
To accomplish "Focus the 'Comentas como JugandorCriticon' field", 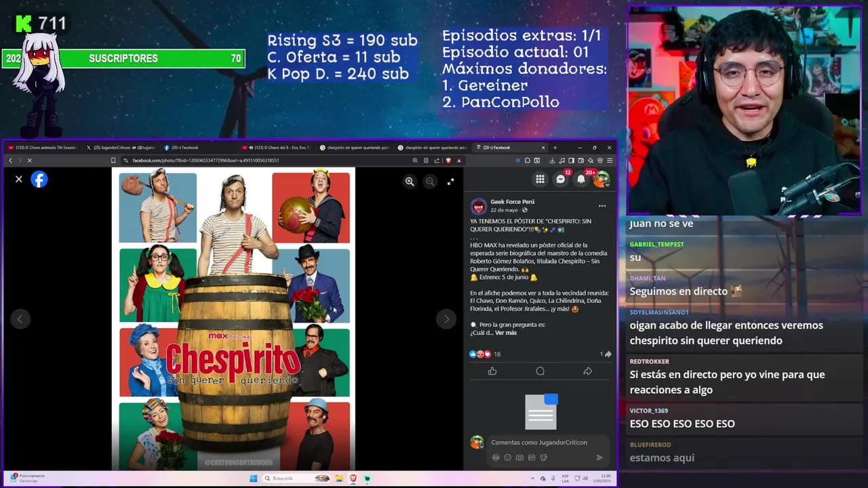I will tap(539, 443).
